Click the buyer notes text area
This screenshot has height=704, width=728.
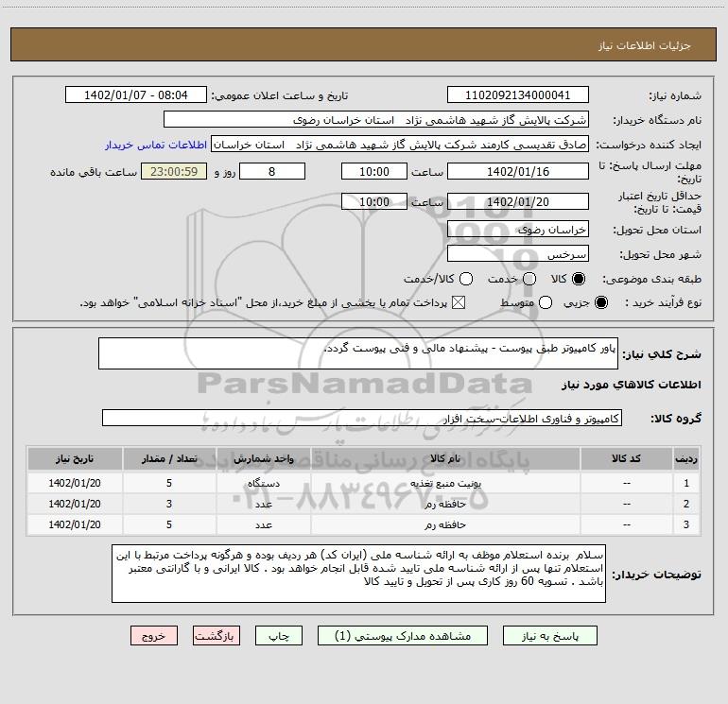tap(358, 574)
